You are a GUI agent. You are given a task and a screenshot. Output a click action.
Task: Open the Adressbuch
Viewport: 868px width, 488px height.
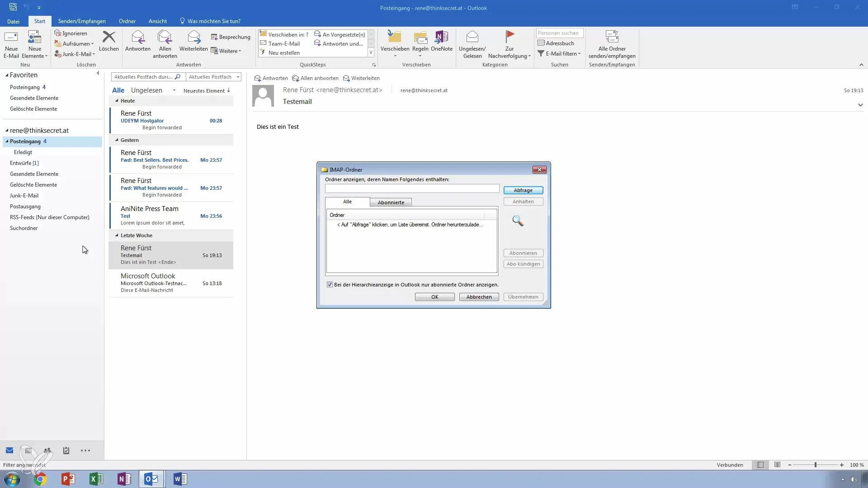556,43
